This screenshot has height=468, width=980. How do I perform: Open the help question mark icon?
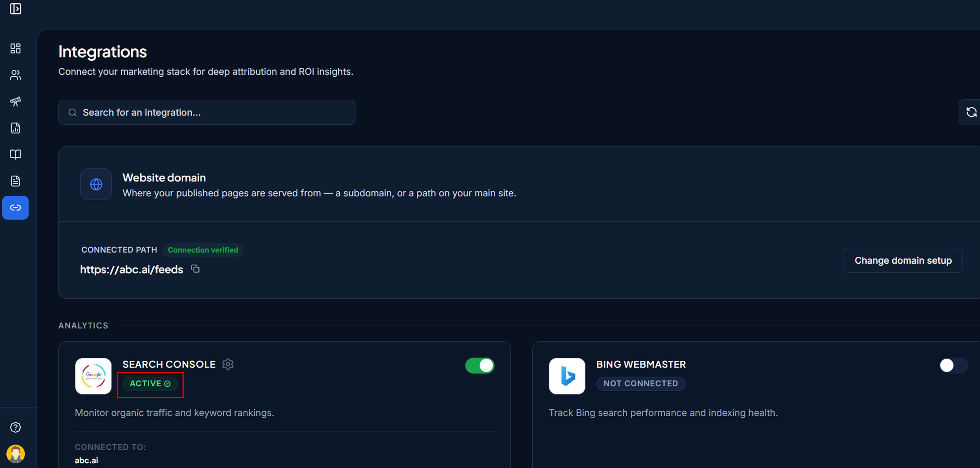16,427
